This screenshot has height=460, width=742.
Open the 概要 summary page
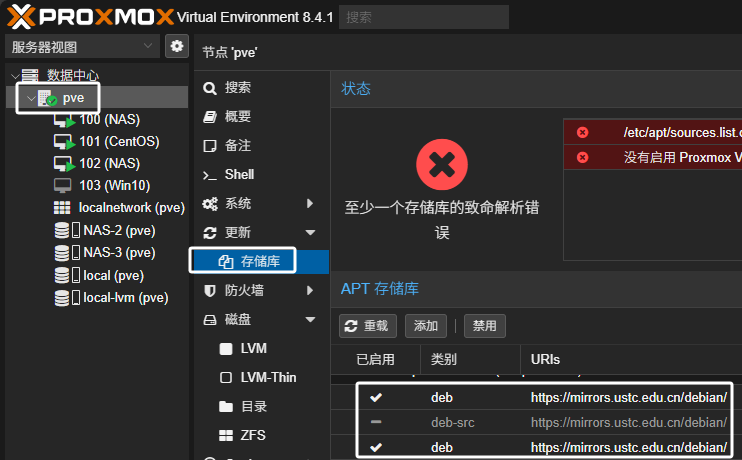pos(238,116)
